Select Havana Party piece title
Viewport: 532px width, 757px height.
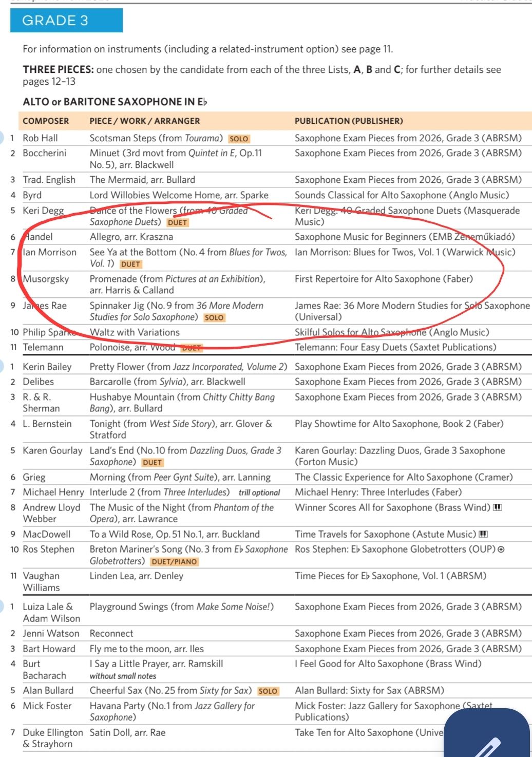click(173, 711)
